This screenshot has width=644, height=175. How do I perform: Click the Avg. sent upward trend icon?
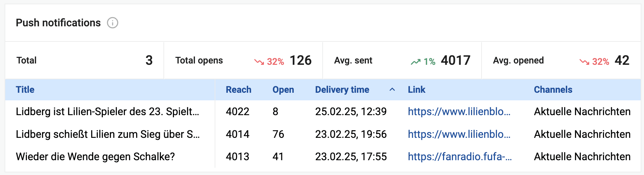(x=416, y=62)
